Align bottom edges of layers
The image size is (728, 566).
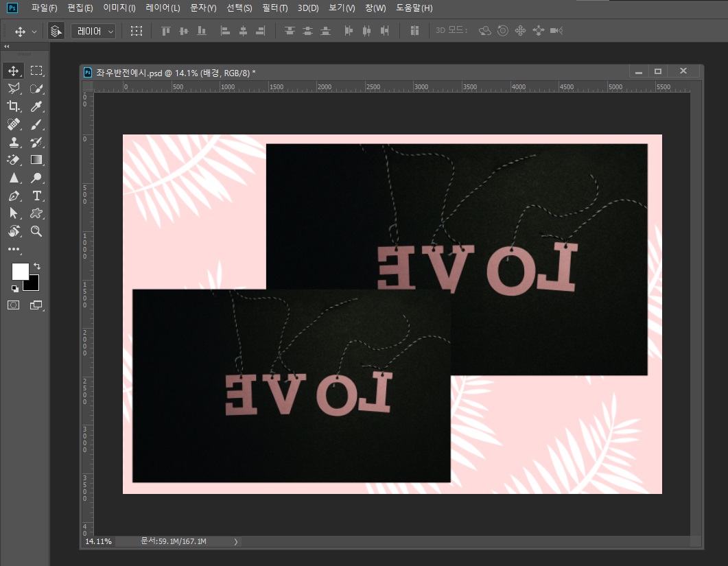coord(202,31)
